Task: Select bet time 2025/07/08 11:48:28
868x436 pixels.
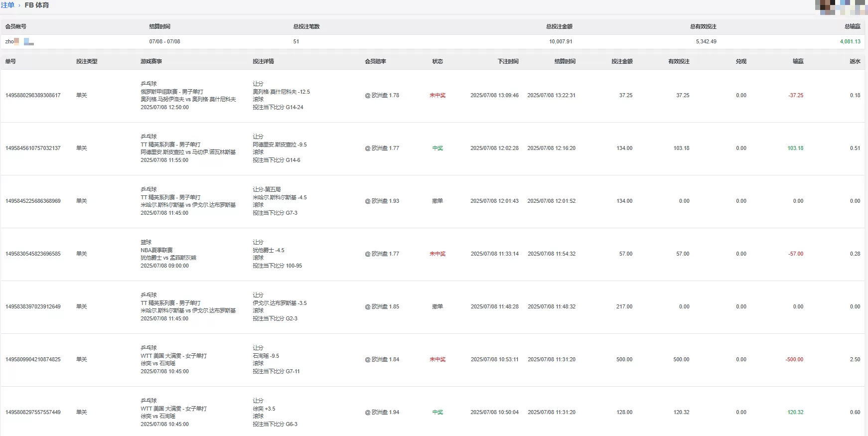Action: tap(494, 306)
